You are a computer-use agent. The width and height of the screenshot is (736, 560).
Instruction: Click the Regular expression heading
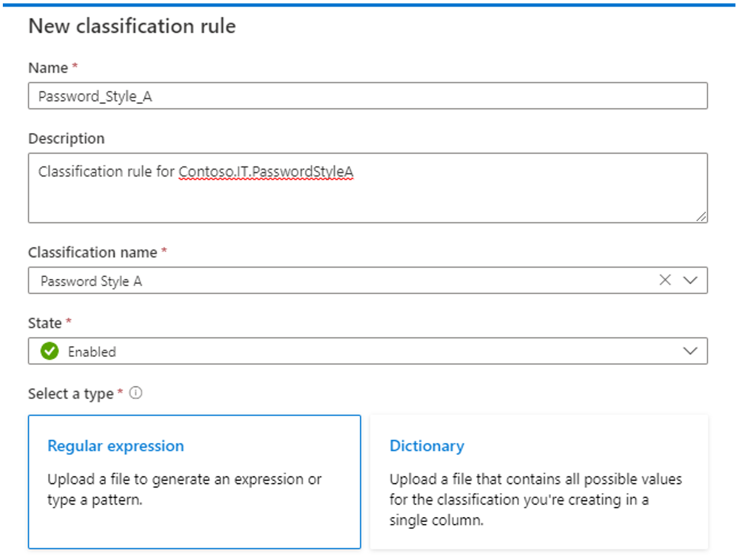(x=116, y=446)
